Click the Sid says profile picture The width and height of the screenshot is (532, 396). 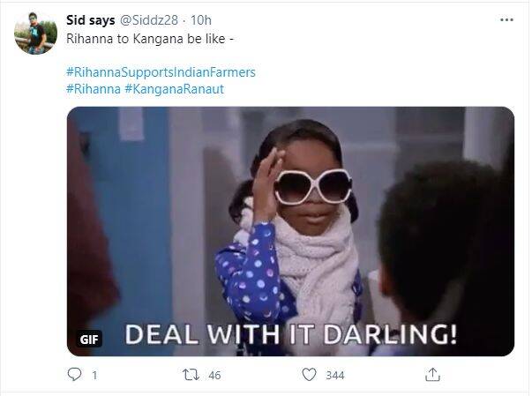35,33
